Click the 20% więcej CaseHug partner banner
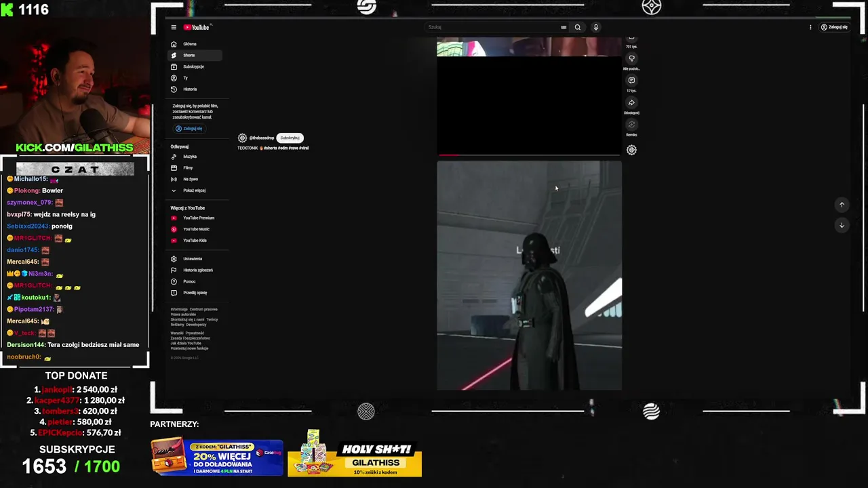Image resolution: width=868 pixels, height=488 pixels. pyautogui.click(x=217, y=457)
